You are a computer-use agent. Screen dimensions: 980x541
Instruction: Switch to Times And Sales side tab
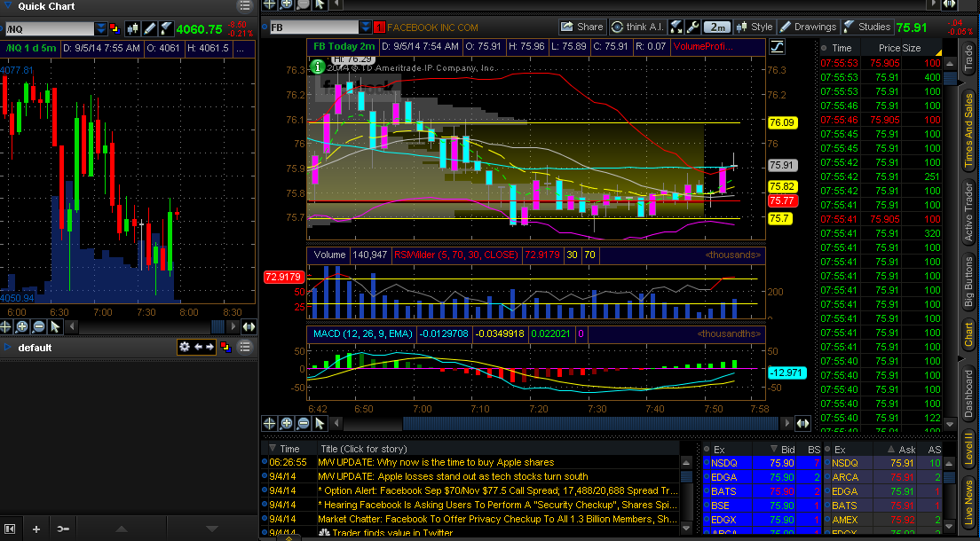point(968,129)
